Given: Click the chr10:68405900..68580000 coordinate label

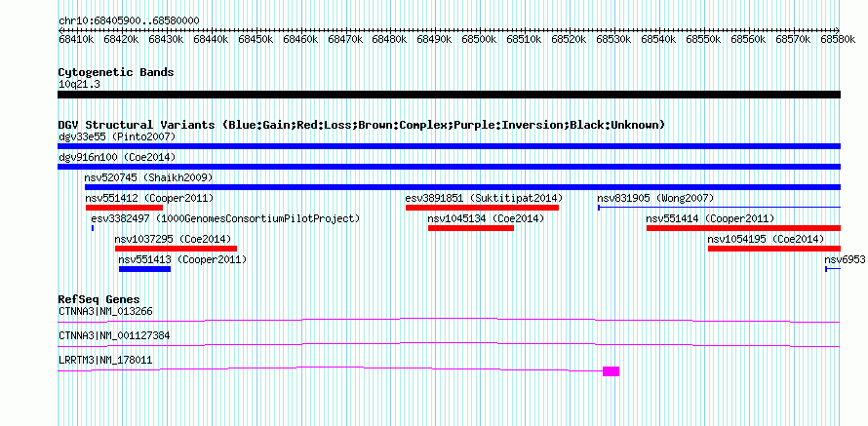Looking at the screenshot, I should pyautogui.click(x=129, y=21).
